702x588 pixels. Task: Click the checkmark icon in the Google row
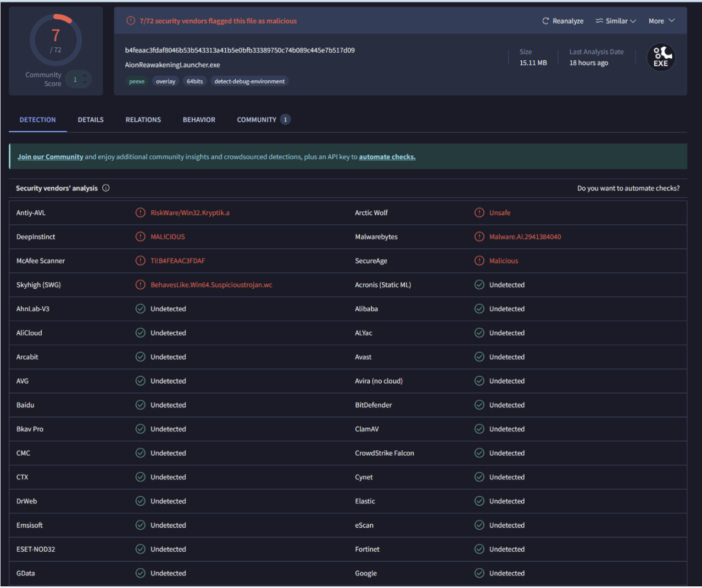(x=480, y=573)
